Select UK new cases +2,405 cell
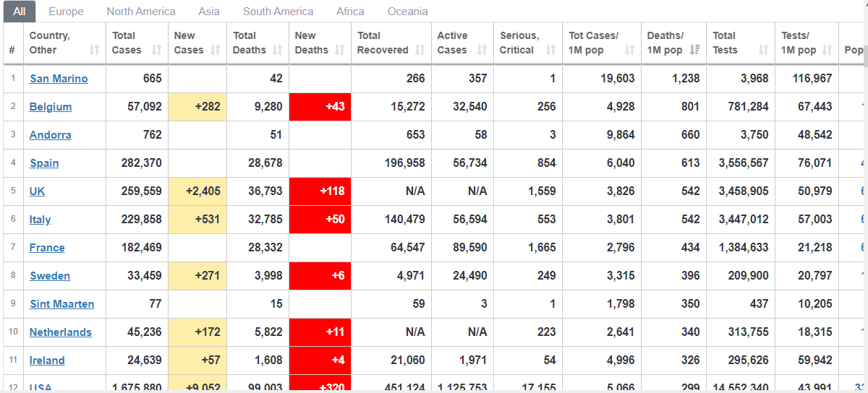 197,191
